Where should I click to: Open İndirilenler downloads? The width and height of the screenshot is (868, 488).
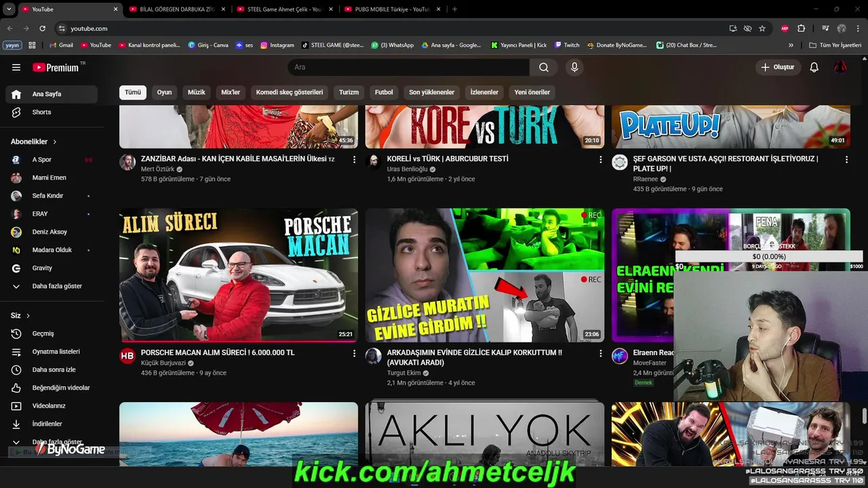tap(52, 424)
